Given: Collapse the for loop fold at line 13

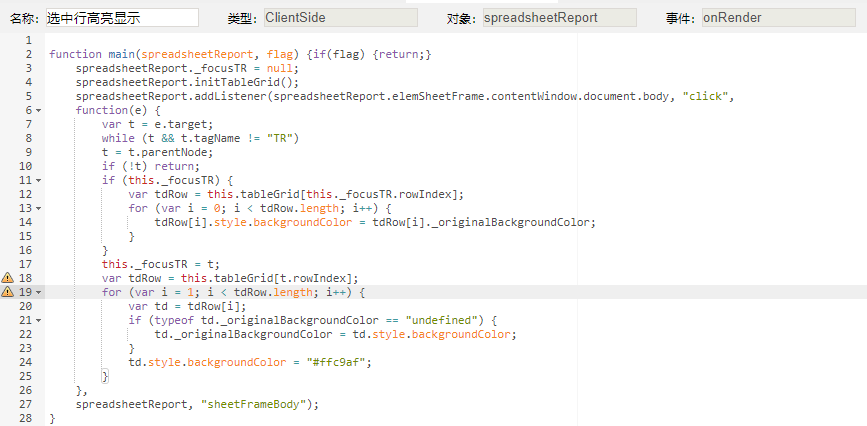Looking at the screenshot, I should click(x=38, y=208).
